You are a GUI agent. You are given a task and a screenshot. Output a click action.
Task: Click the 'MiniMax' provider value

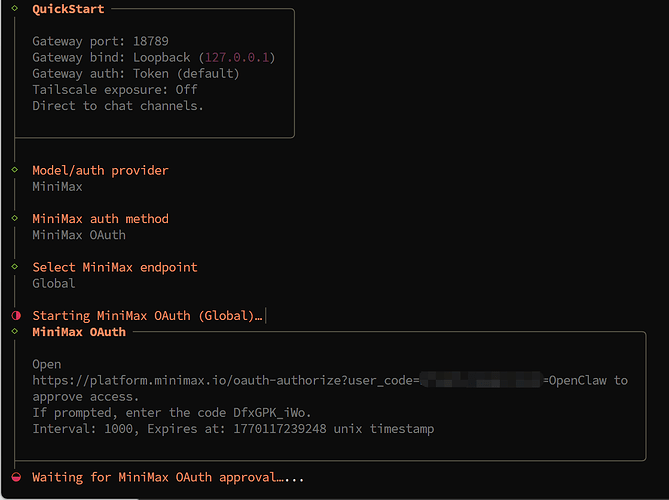(57, 187)
